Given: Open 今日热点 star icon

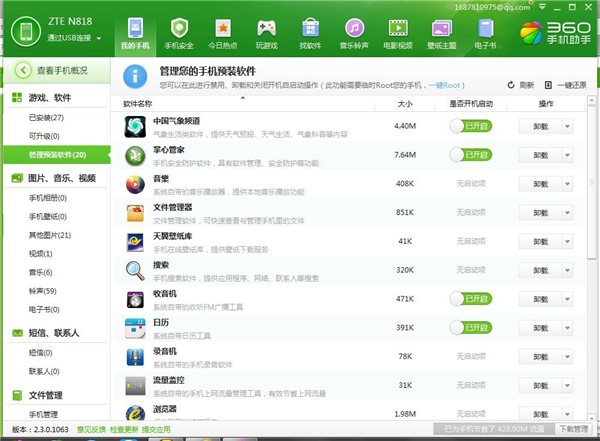Looking at the screenshot, I should pyautogui.click(x=223, y=28).
